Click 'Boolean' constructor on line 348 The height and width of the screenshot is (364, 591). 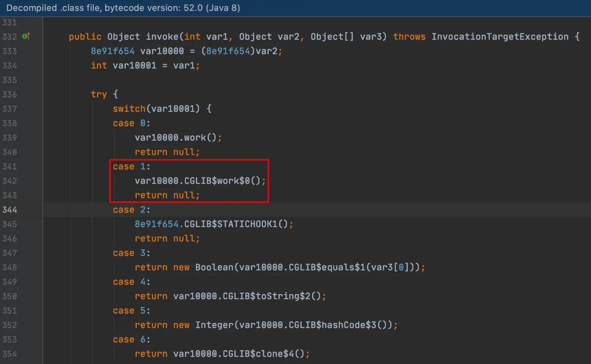click(x=214, y=267)
